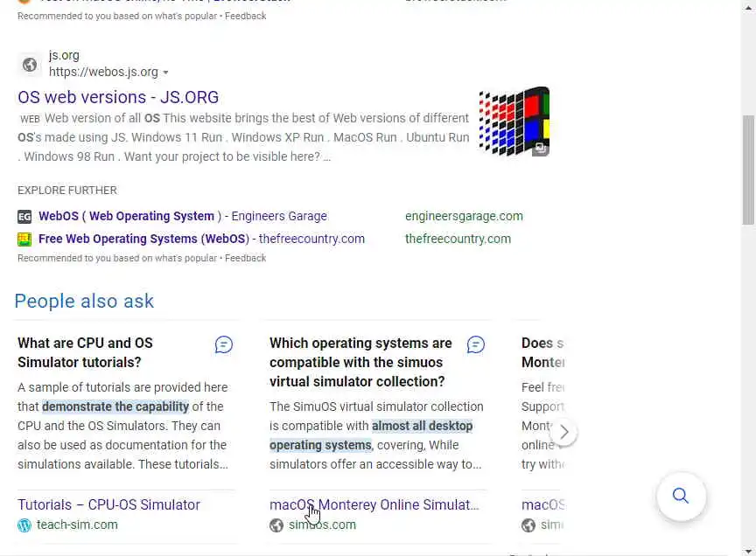
Task: Click the Windows logo result thumbnail
Action: tap(514, 121)
